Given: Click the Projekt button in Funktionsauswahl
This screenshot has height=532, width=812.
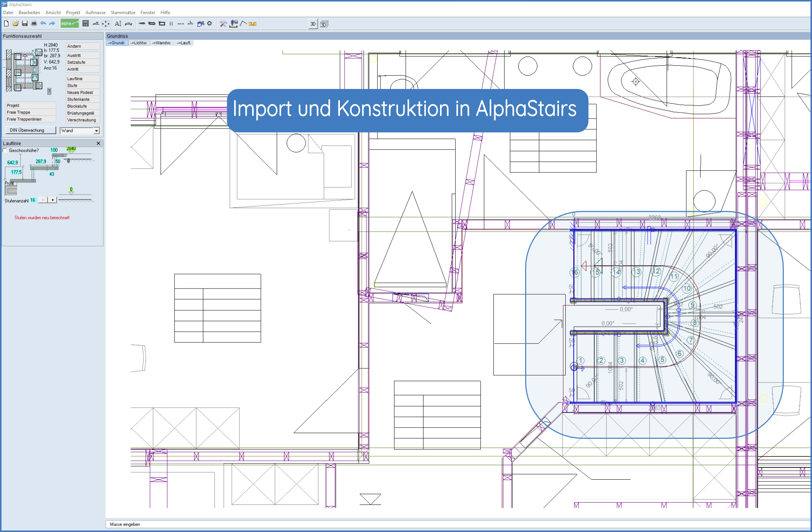Looking at the screenshot, I should [x=31, y=105].
